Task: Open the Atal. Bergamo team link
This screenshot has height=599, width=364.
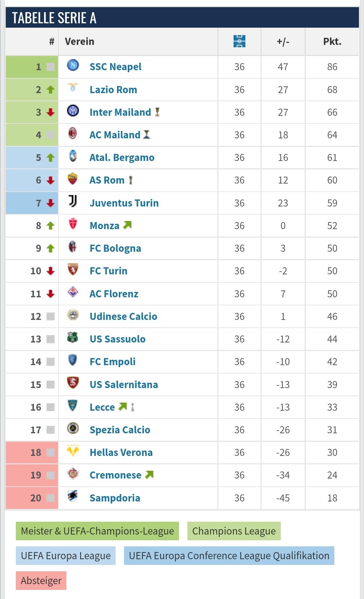Action: point(122,158)
